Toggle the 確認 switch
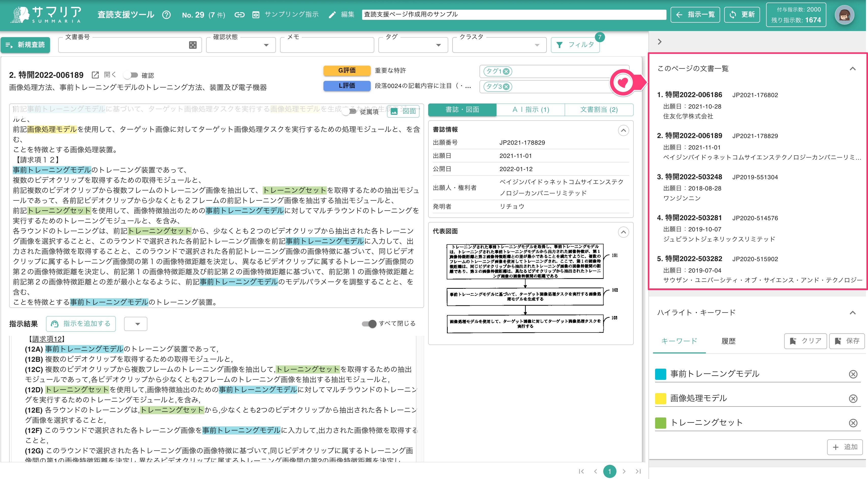868x479 pixels. (x=131, y=75)
